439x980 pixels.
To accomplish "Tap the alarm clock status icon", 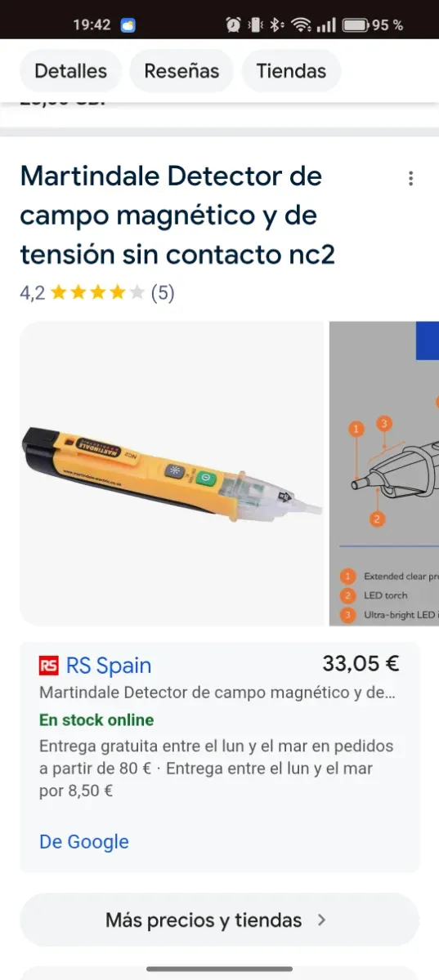I will (x=233, y=25).
